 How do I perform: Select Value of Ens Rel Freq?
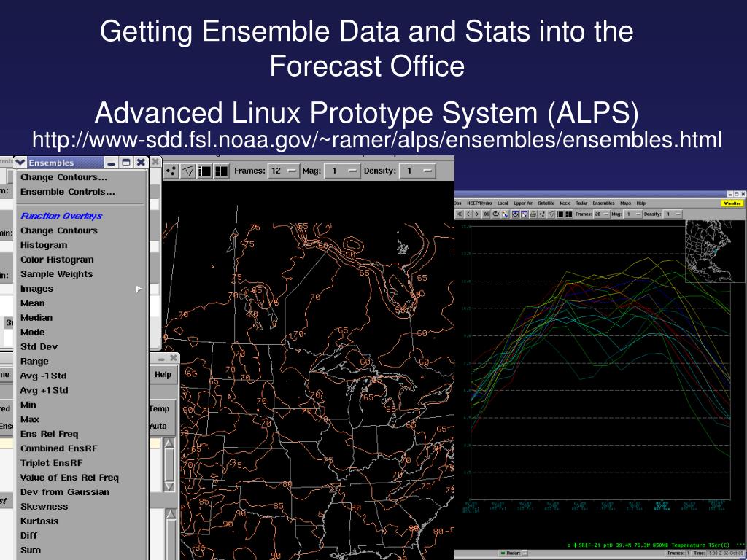(69, 478)
